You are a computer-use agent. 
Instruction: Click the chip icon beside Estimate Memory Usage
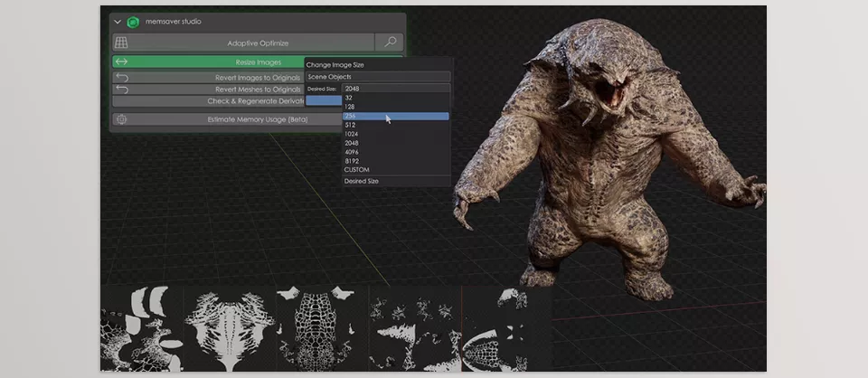coord(121,119)
